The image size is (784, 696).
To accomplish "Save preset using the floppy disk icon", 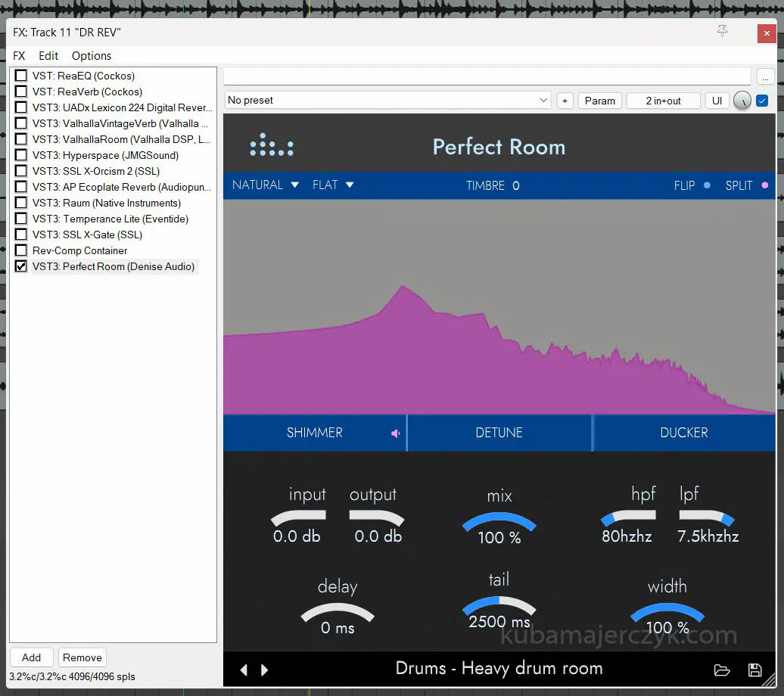I will (x=754, y=670).
